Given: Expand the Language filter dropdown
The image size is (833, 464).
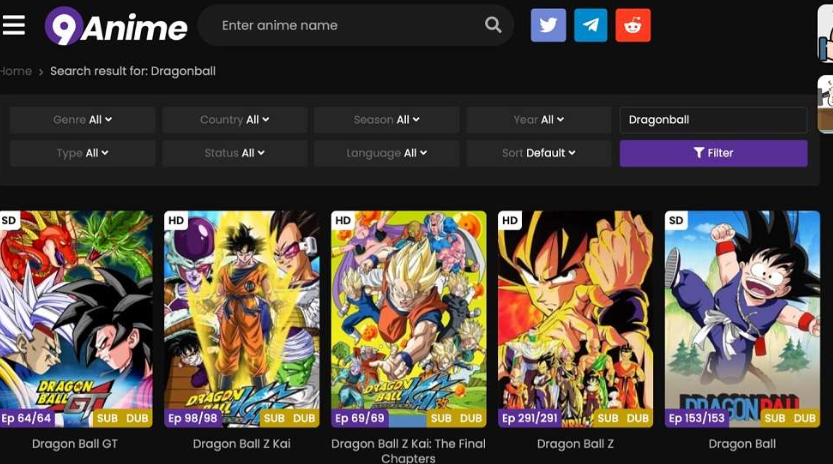Looking at the screenshot, I should point(386,153).
